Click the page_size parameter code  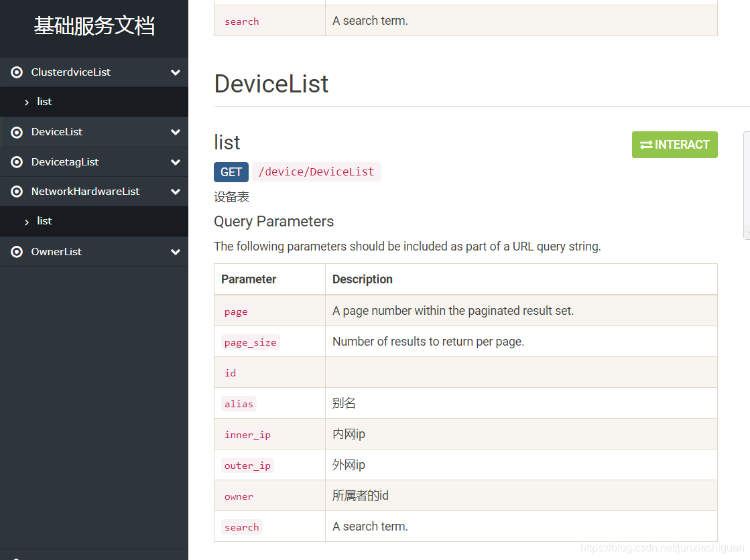250,342
